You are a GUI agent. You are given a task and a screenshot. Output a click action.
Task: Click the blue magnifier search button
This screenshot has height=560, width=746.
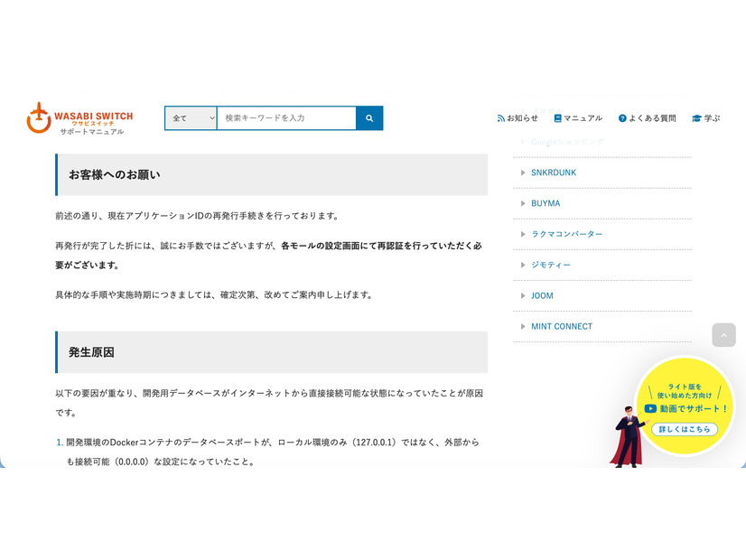click(x=369, y=118)
